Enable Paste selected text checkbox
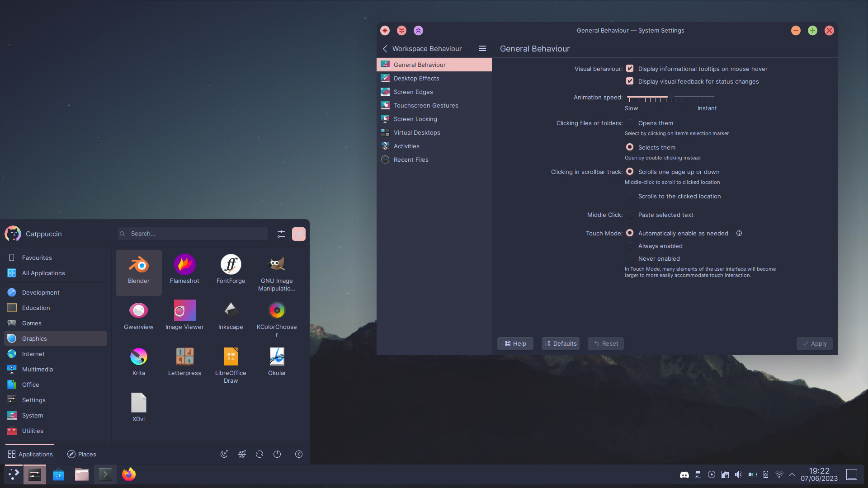The image size is (868, 488). (x=630, y=215)
